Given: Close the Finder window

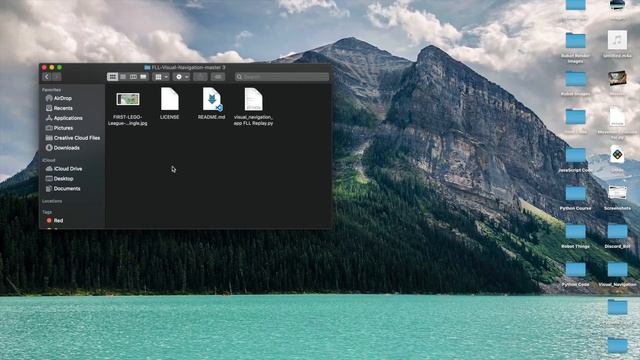Looking at the screenshot, I should tap(44, 67).
